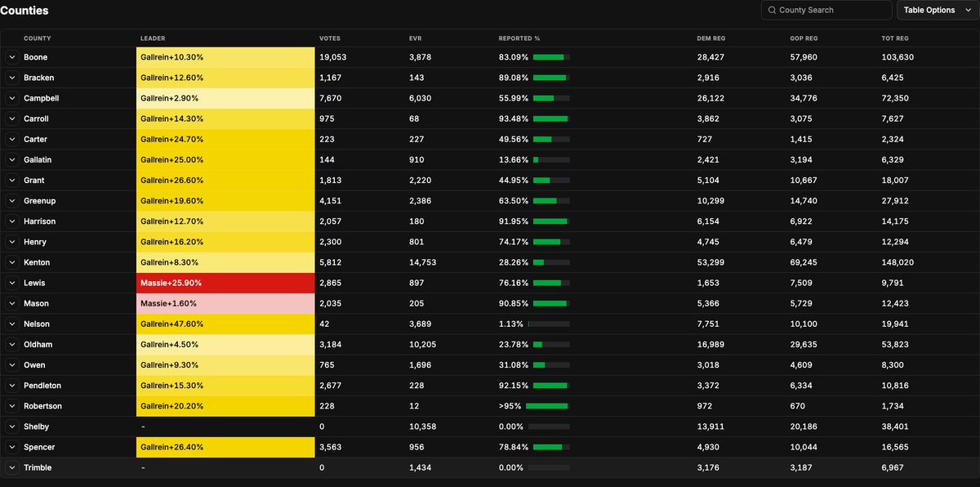Click Boone's 83.09% reported progress bar
The height and width of the screenshot is (487, 980).
551,57
